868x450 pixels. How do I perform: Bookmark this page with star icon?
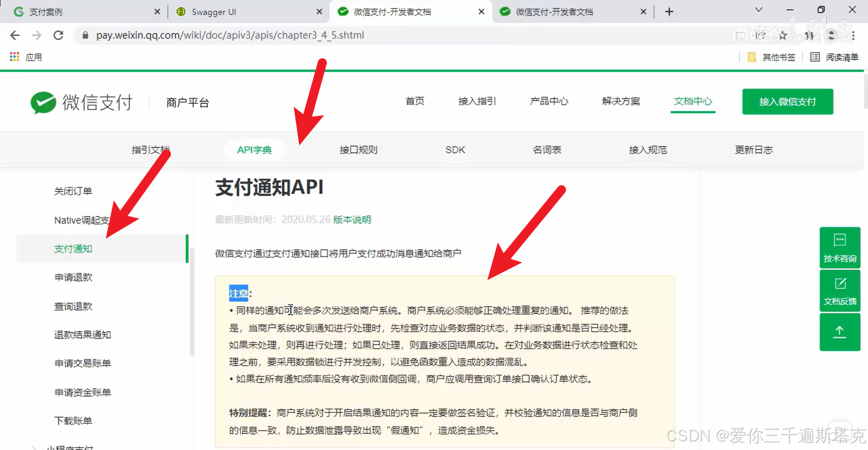point(783,35)
